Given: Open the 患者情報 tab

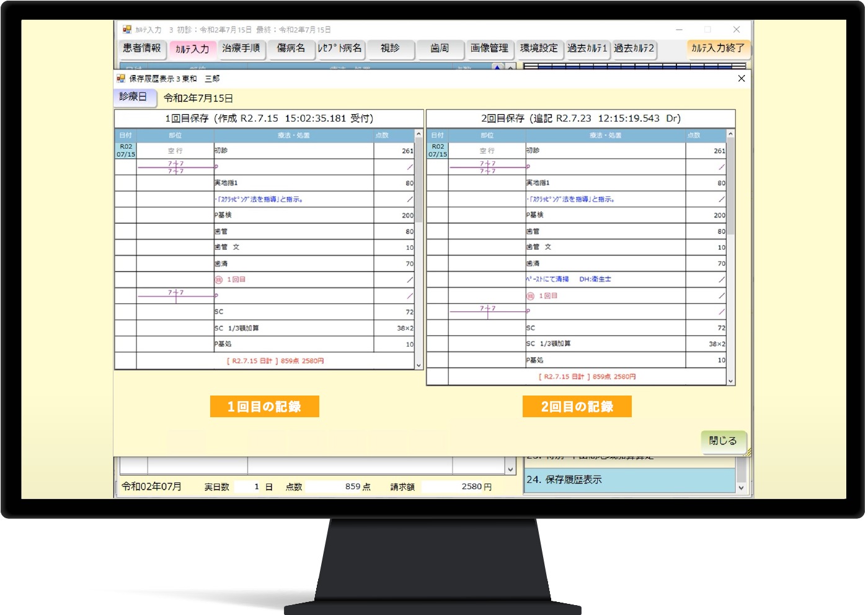Looking at the screenshot, I should [142, 48].
